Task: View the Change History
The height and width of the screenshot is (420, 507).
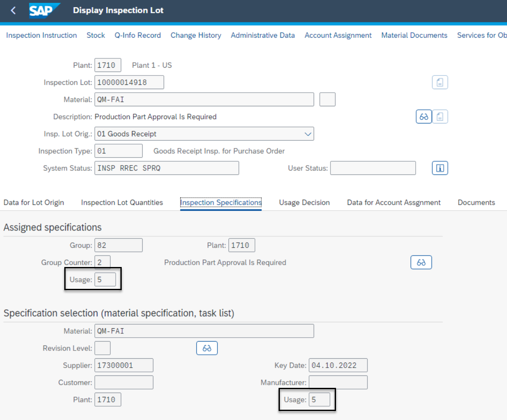Action: pos(196,35)
